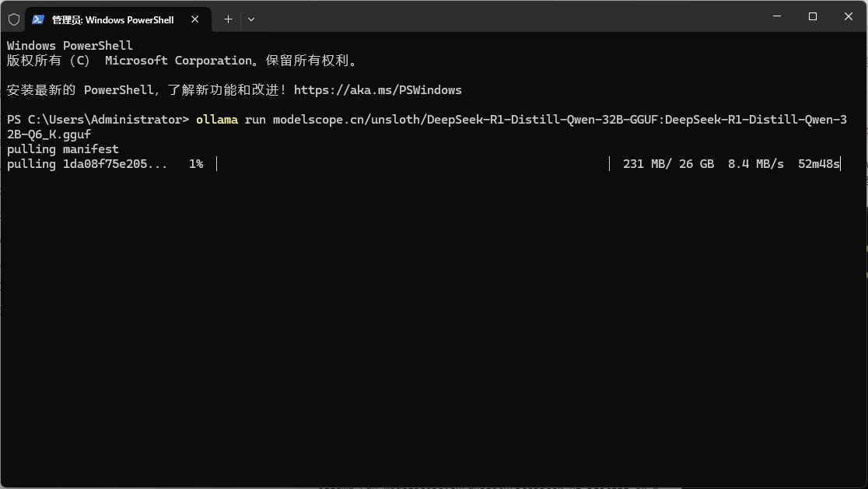Close the terminal window

click(x=848, y=16)
